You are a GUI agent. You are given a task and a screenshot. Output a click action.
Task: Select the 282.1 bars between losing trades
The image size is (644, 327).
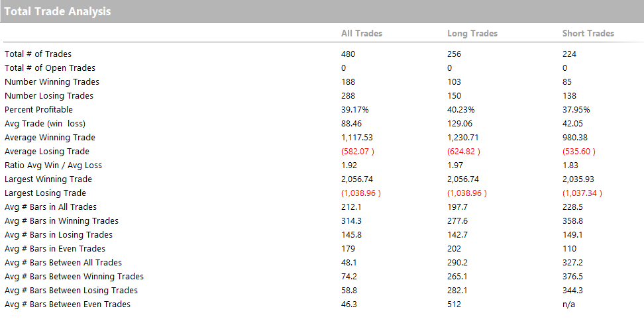[x=458, y=291]
